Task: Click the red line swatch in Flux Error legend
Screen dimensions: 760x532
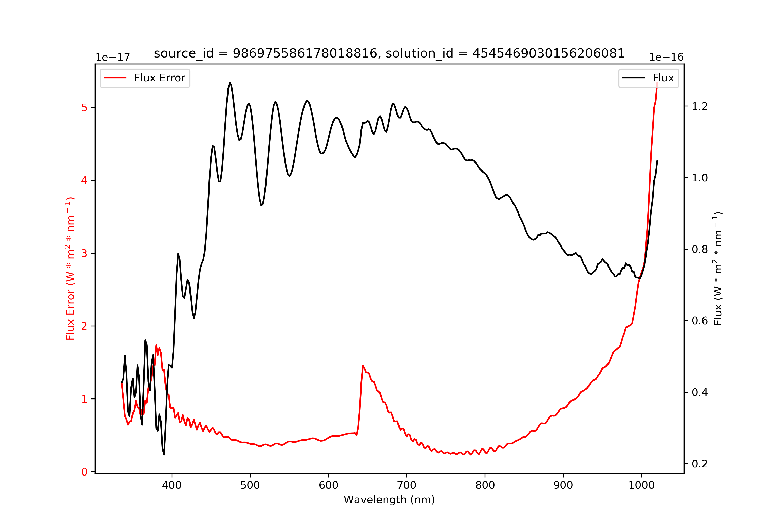Action: (115, 78)
